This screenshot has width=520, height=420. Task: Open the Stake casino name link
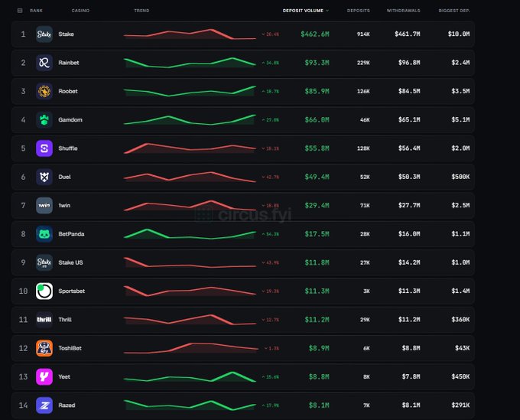coord(66,34)
